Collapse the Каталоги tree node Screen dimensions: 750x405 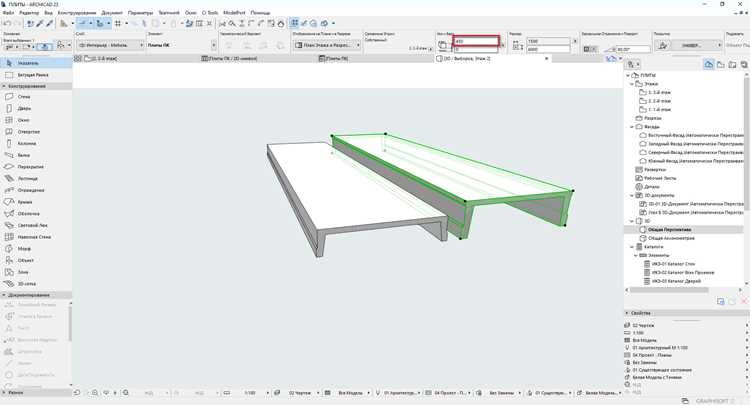tap(632, 247)
